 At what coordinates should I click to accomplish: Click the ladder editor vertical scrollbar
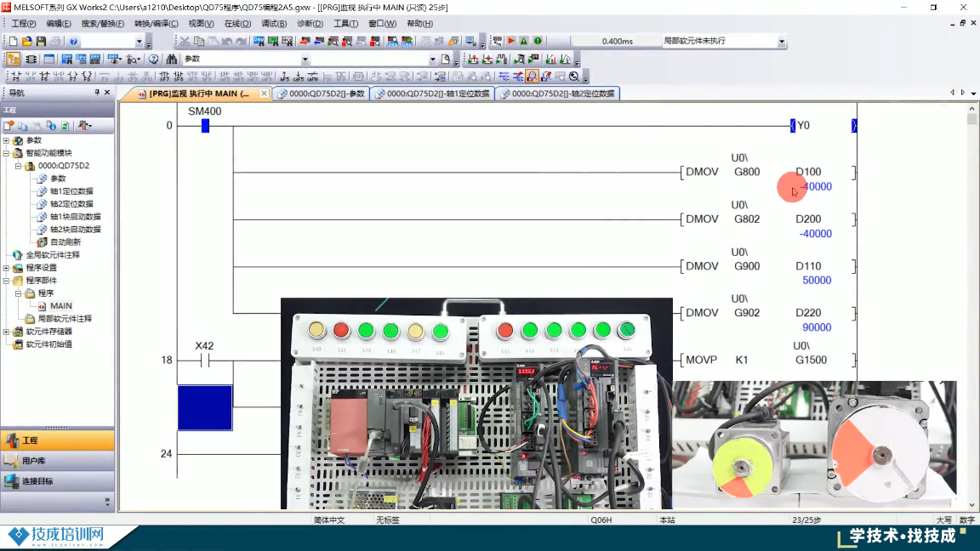[x=971, y=306]
